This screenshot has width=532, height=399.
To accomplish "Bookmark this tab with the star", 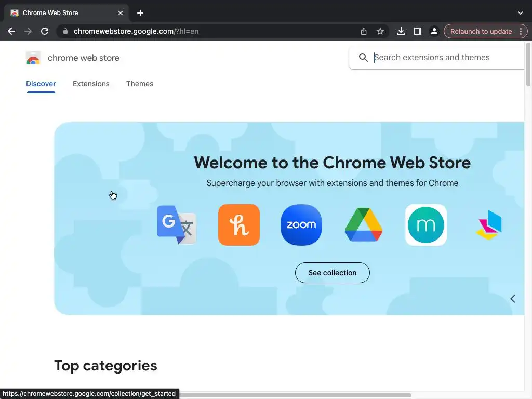I will tap(380, 31).
